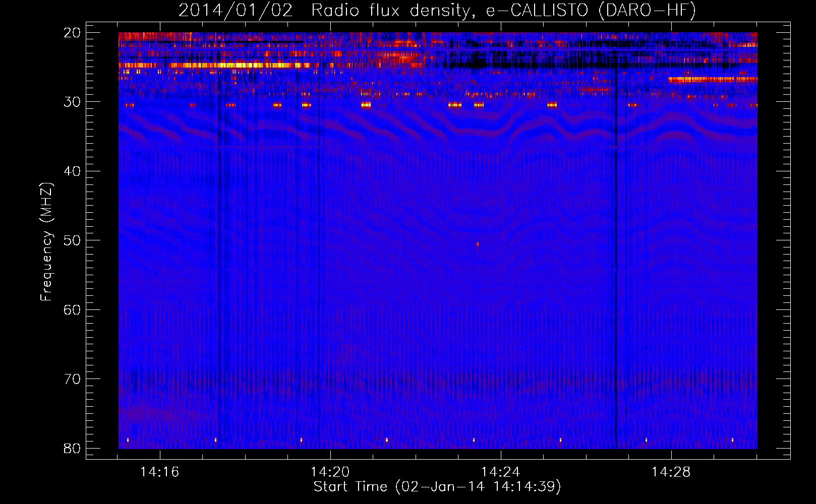Click the 14:20 time tick label
The image size is (816, 504).
pyautogui.click(x=330, y=472)
